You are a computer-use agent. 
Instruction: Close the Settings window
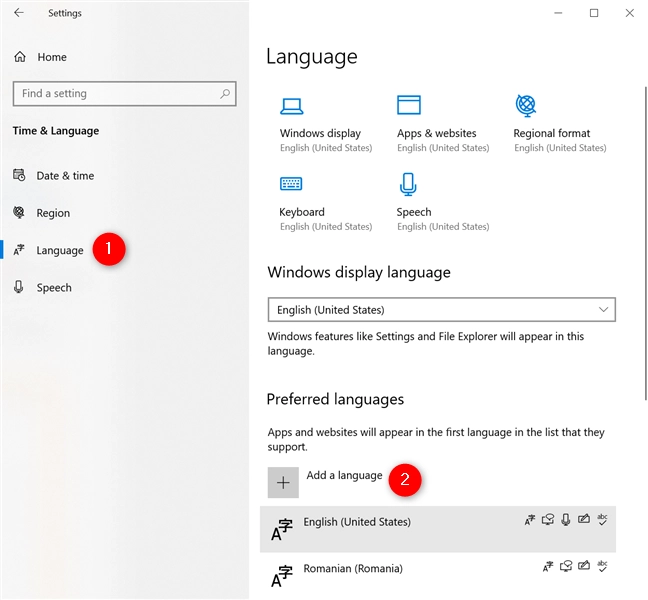(629, 13)
